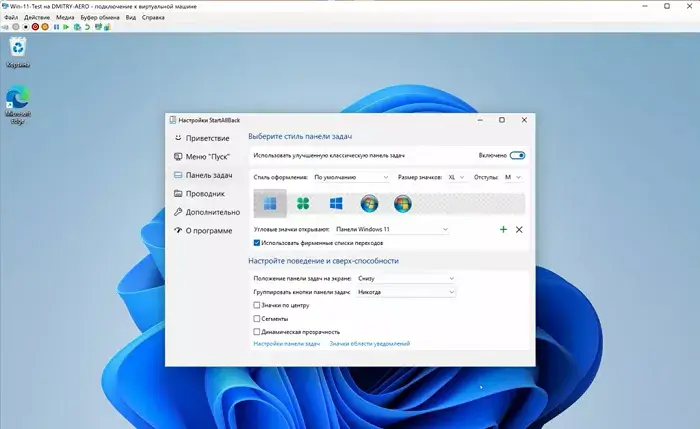The height and width of the screenshot is (429, 700).
Task: Go to the 'Меню "Пуск"' section
Action: pos(207,156)
